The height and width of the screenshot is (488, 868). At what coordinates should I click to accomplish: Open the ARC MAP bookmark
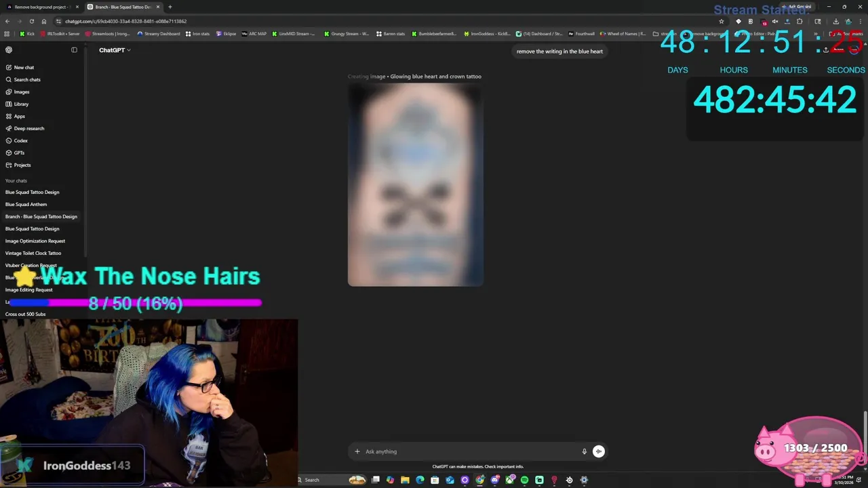(x=254, y=33)
